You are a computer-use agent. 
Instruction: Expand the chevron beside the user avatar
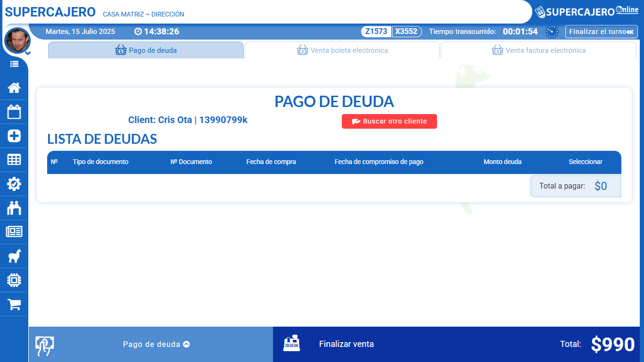point(28,53)
